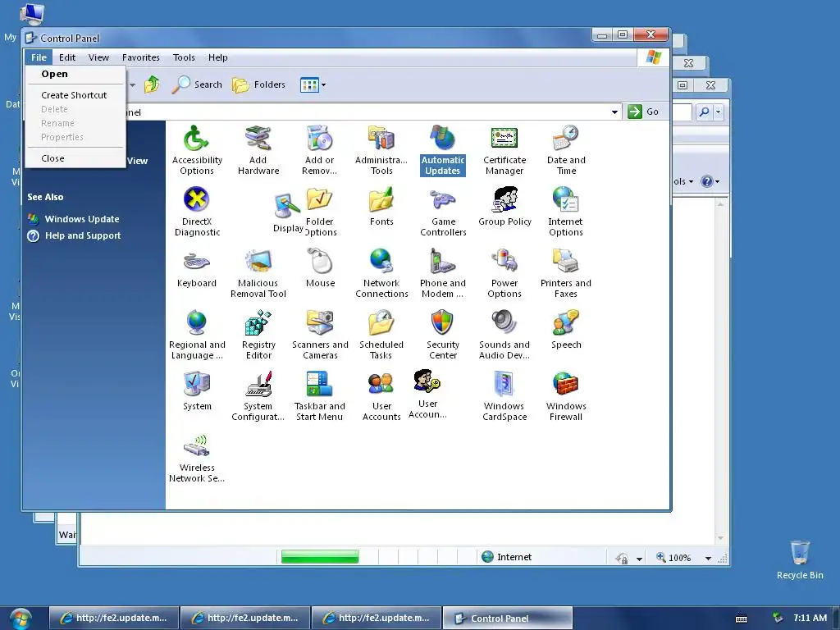Screen dimensions: 840x630
Task: Open the Tools menu
Action: [x=184, y=57]
